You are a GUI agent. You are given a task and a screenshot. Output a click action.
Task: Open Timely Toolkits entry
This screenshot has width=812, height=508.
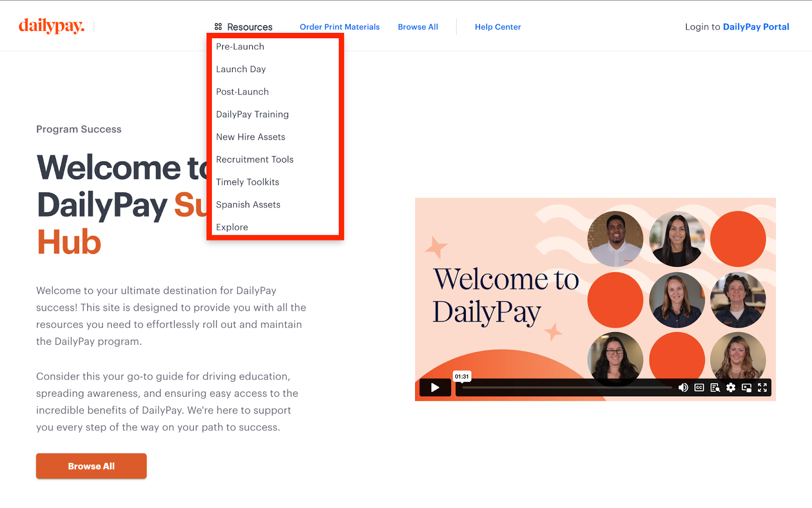point(248,182)
